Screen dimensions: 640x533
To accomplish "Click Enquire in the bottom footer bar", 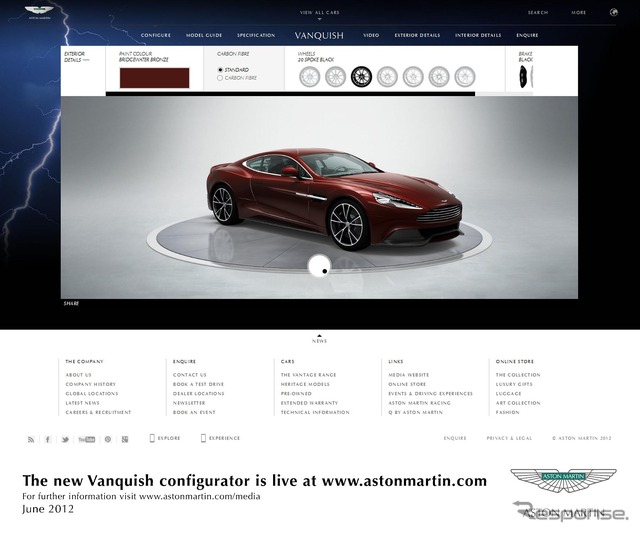I will click(x=455, y=438).
